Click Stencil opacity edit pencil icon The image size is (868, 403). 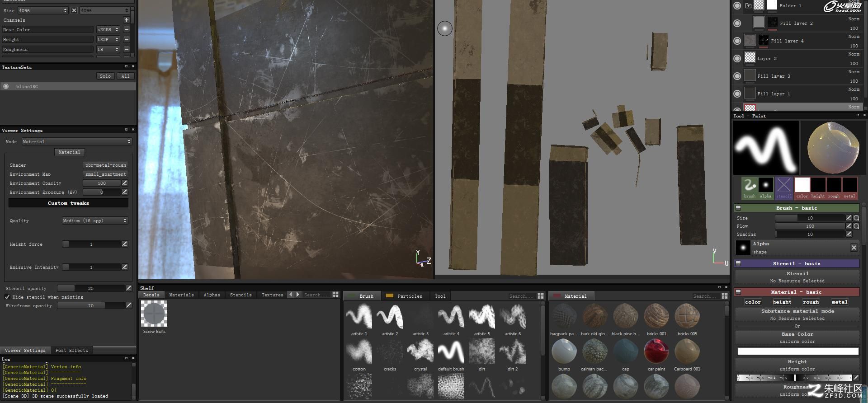coord(129,288)
